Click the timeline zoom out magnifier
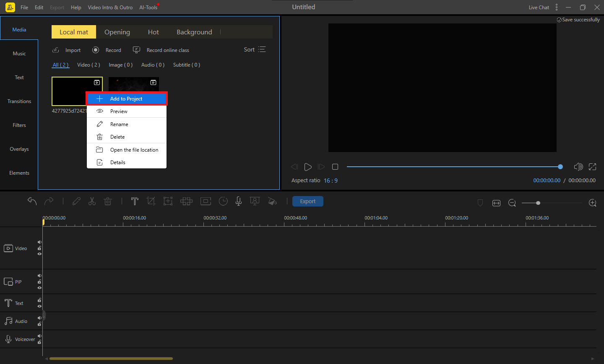The height and width of the screenshot is (364, 604). tap(512, 203)
